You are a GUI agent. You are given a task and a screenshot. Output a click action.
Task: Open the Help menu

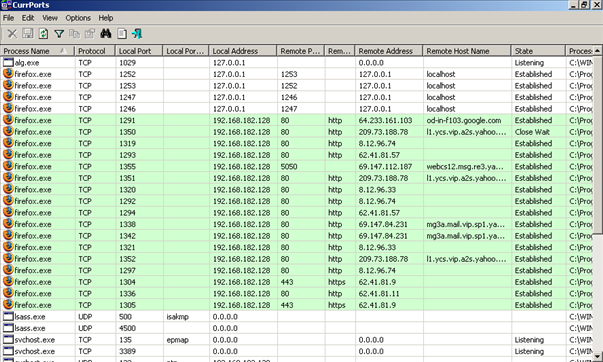(x=106, y=18)
